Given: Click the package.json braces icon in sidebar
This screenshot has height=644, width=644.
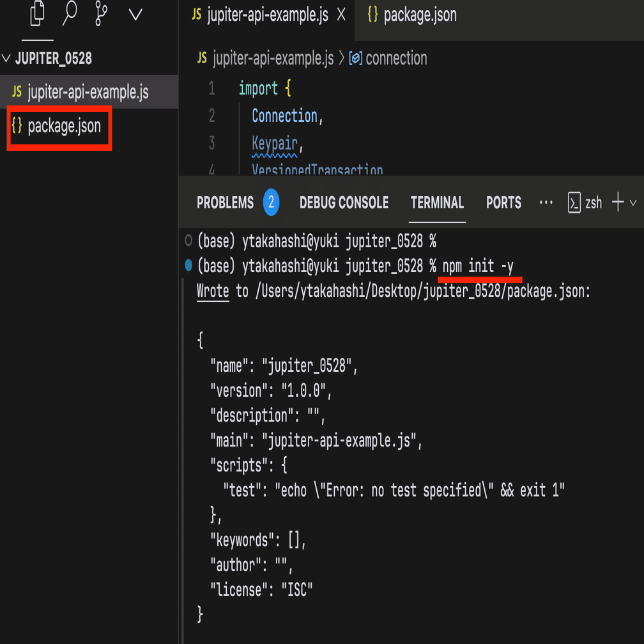Looking at the screenshot, I should [18, 126].
